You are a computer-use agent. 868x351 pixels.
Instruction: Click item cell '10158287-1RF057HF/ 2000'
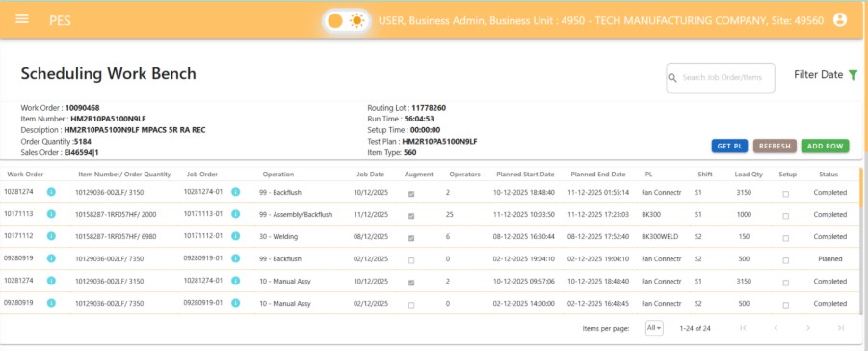point(116,215)
